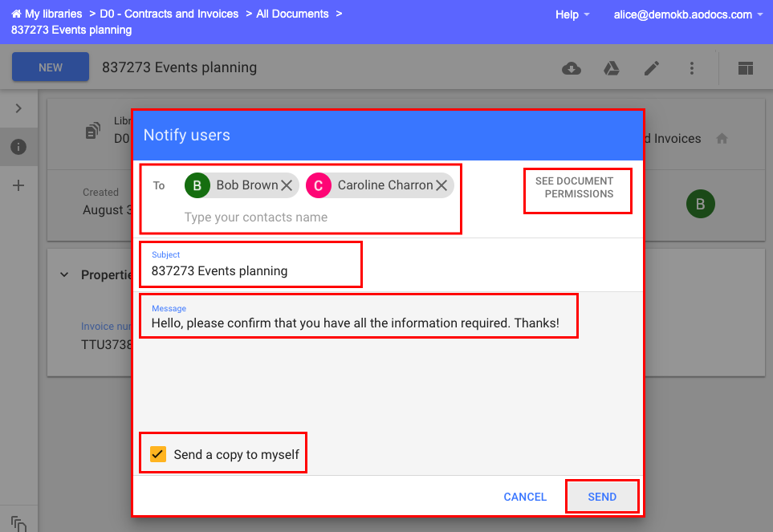Image resolution: width=773 pixels, height=532 pixels.
Task: Click the plus icon in the left sidebar
Action: coord(18,185)
